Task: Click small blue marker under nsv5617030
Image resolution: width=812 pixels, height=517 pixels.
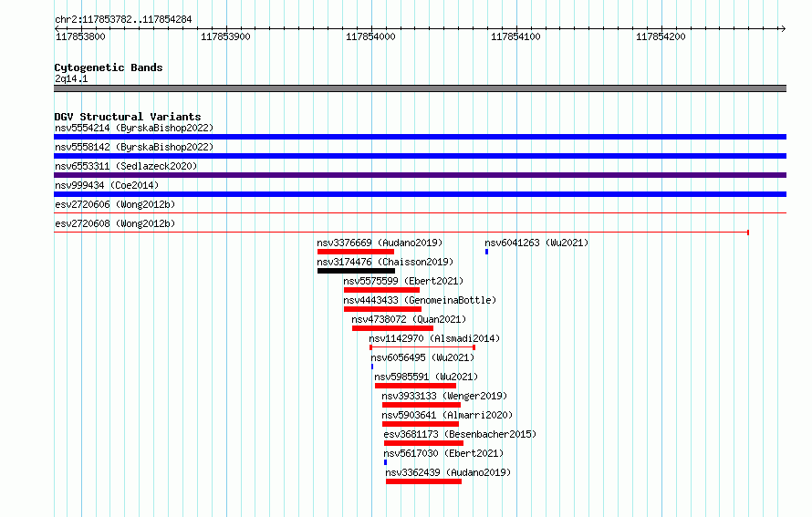Action: pyautogui.click(x=385, y=462)
